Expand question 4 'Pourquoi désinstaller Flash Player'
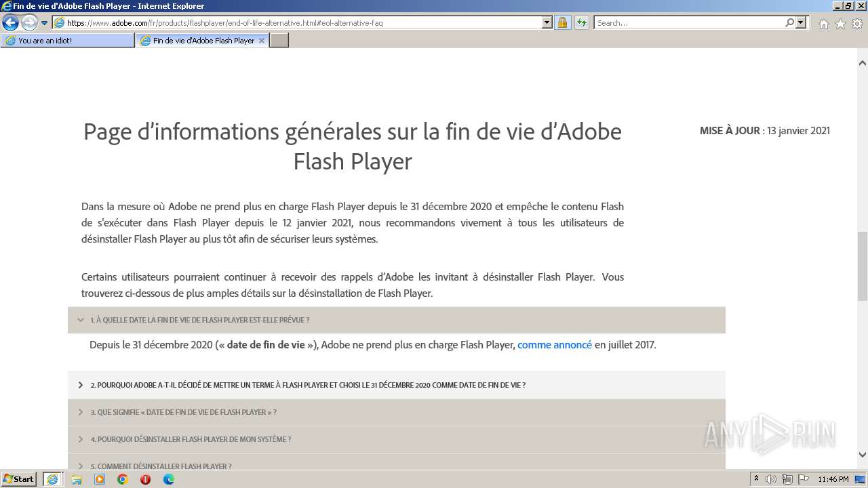The image size is (868, 488). 396,439
